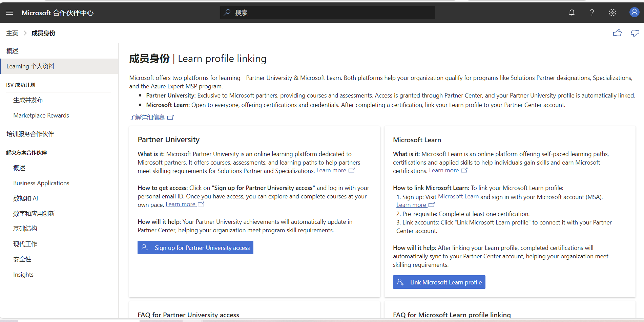Click Learn more after Microsoft Learn description
This screenshot has height=322, width=644.
pos(448,171)
